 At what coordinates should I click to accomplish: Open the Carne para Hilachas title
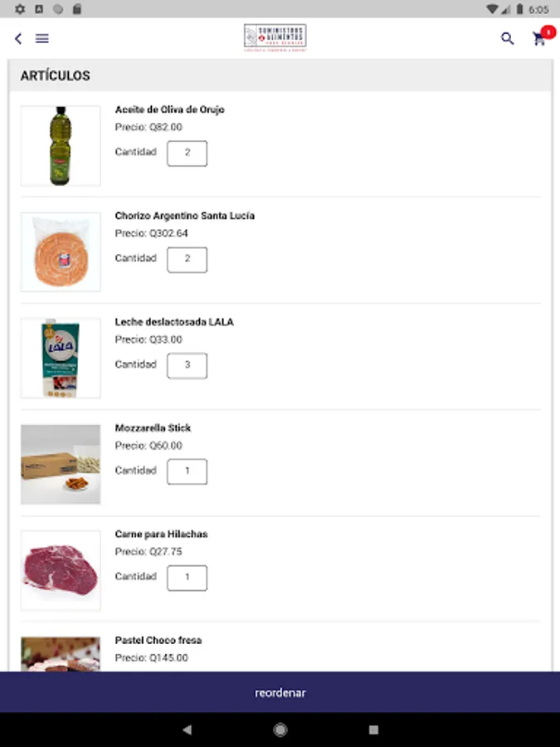click(161, 535)
